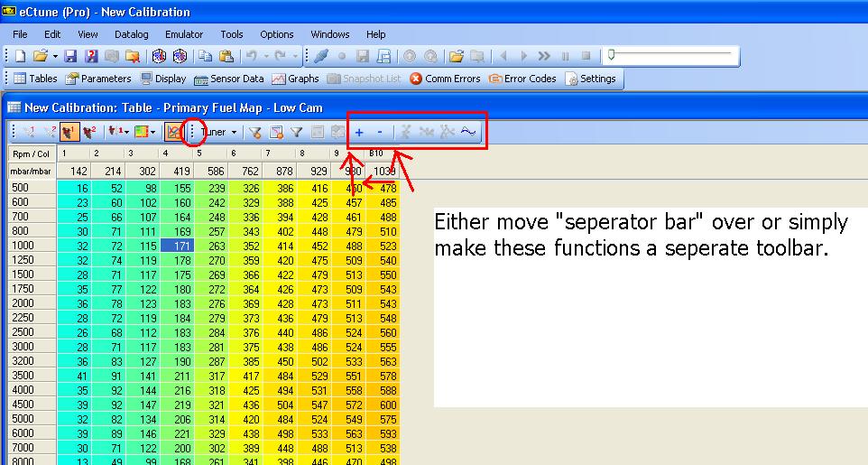
Task: Click the plain filter funnel icon
Action: [x=297, y=132]
